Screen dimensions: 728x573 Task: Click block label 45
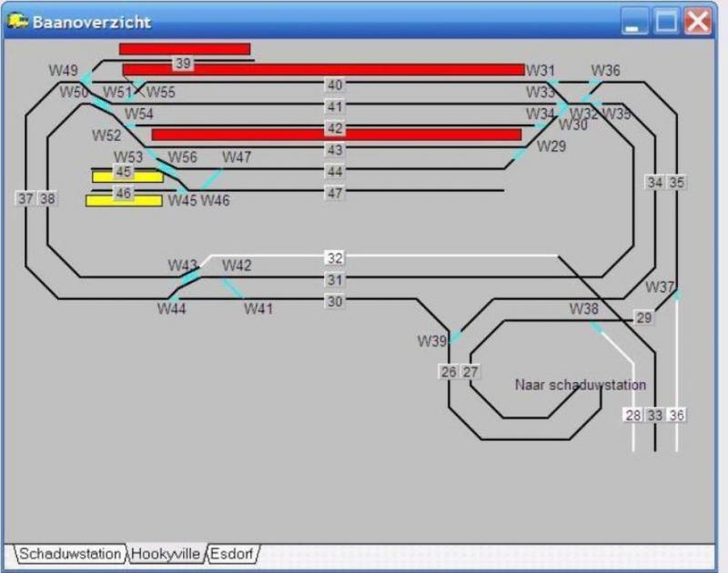click(x=123, y=172)
